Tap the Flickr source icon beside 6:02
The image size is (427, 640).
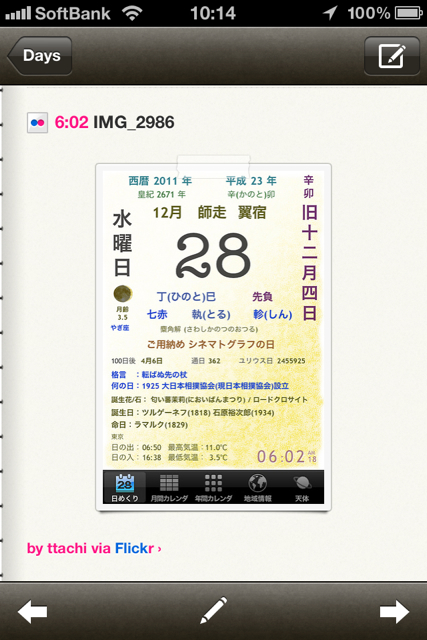coord(38,122)
